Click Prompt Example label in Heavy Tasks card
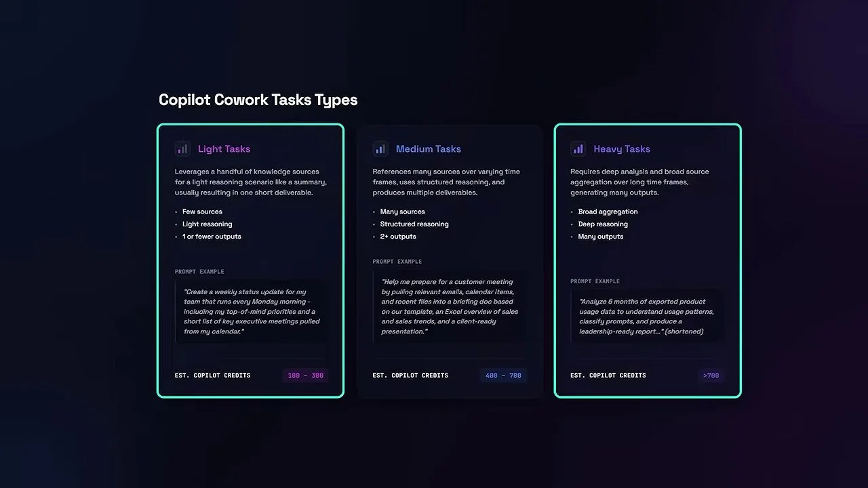Screen dimensions: 868x488 tap(595, 281)
